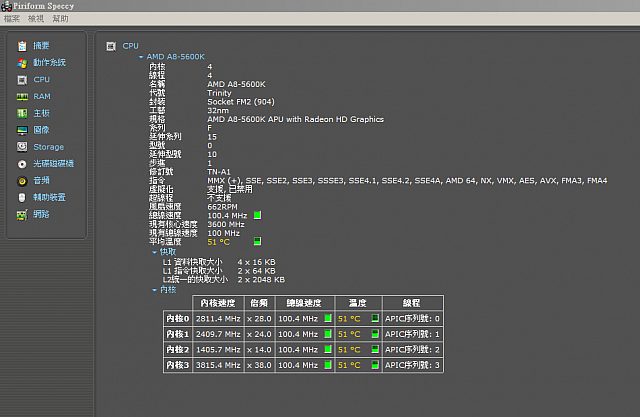Image resolution: width=640 pixels, height=417 pixels.
Task: Click 內核2 bus speed green graph icon
Action: [x=328, y=349]
